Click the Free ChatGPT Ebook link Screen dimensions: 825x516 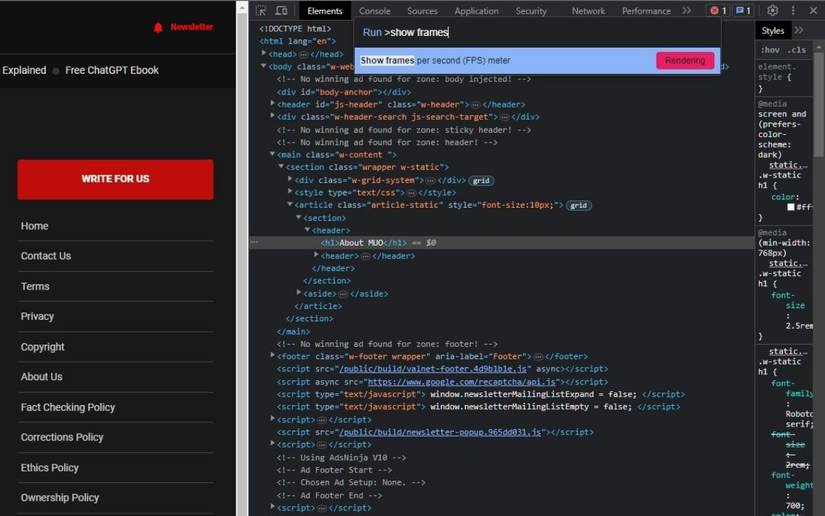coord(112,70)
